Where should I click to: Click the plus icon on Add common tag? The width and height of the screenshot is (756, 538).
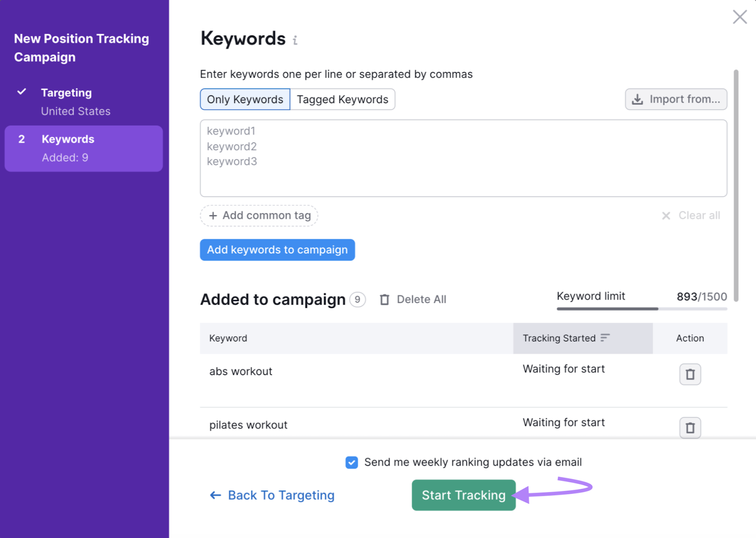(x=213, y=216)
